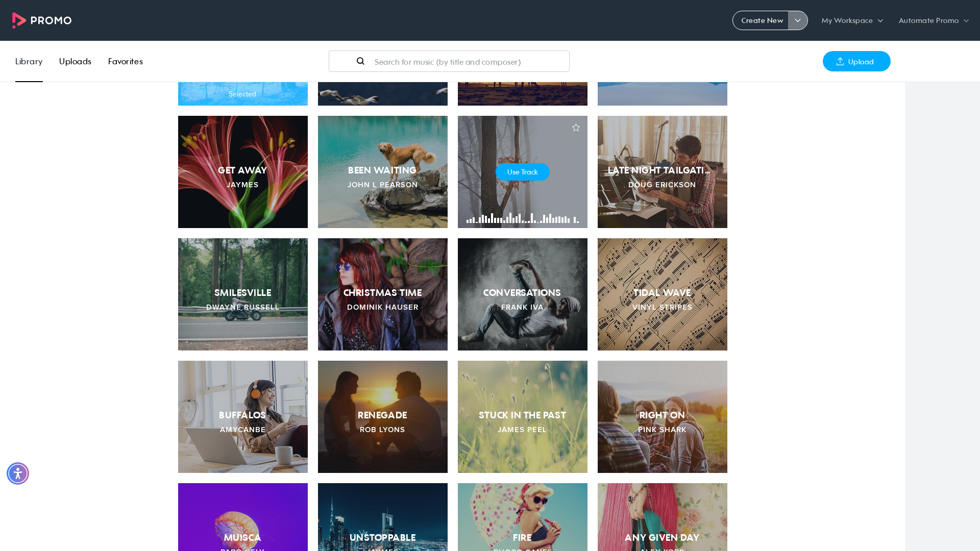The image size is (980, 551).
Task: Click the audio waveform of hovered track
Action: [523, 218]
